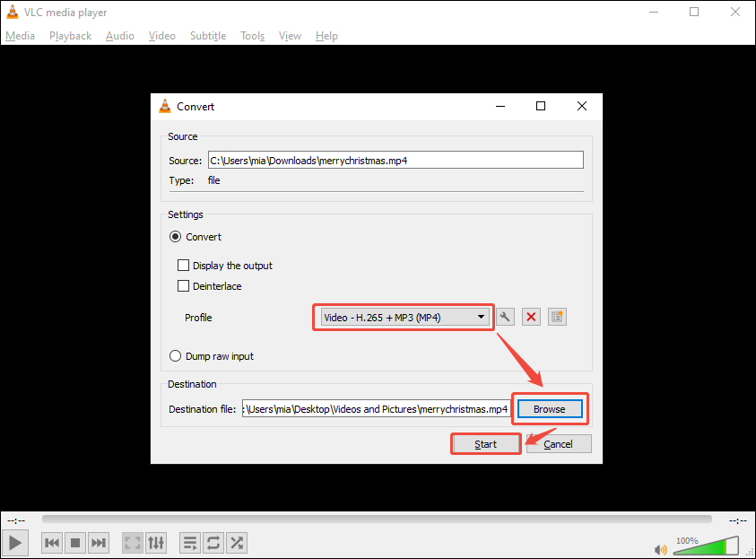The width and height of the screenshot is (756, 559).
Task: Enable the Deinterlace checkbox
Action: click(183, 286)
